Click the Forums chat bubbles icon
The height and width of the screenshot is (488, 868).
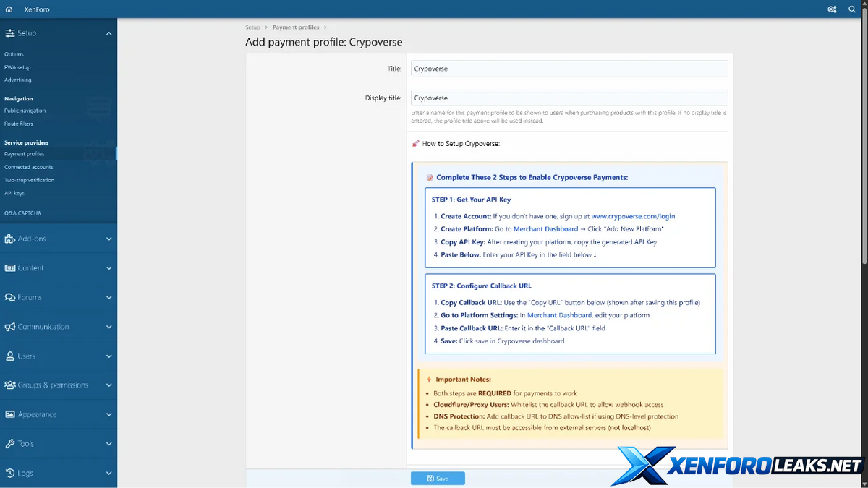[10, 297]
